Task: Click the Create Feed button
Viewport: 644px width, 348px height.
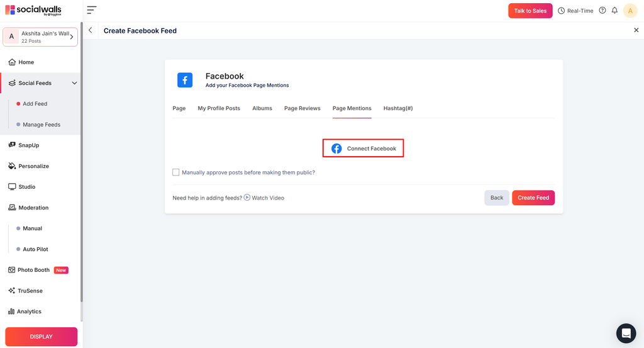Action: pos(533,198)
